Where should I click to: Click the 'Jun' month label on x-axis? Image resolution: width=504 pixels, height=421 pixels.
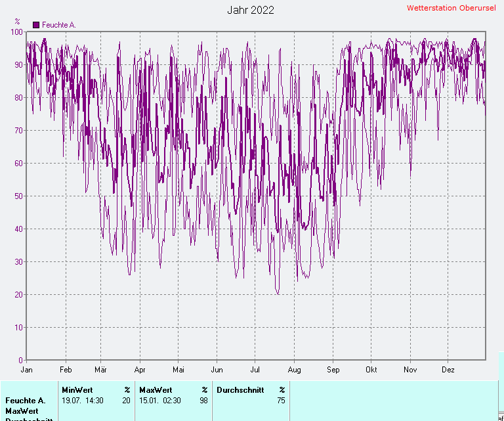click(x=217, y=370)
